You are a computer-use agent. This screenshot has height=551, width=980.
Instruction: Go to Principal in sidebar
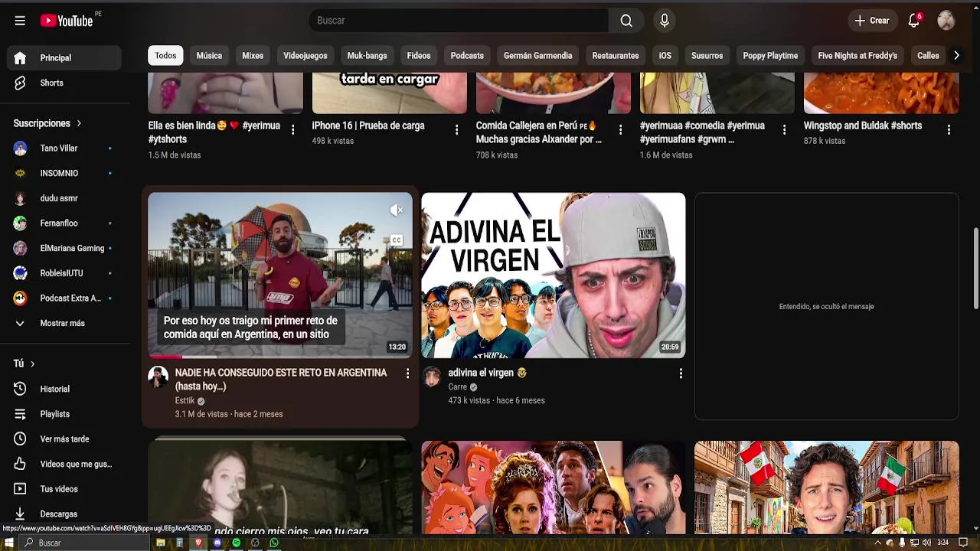pos(64,58)
